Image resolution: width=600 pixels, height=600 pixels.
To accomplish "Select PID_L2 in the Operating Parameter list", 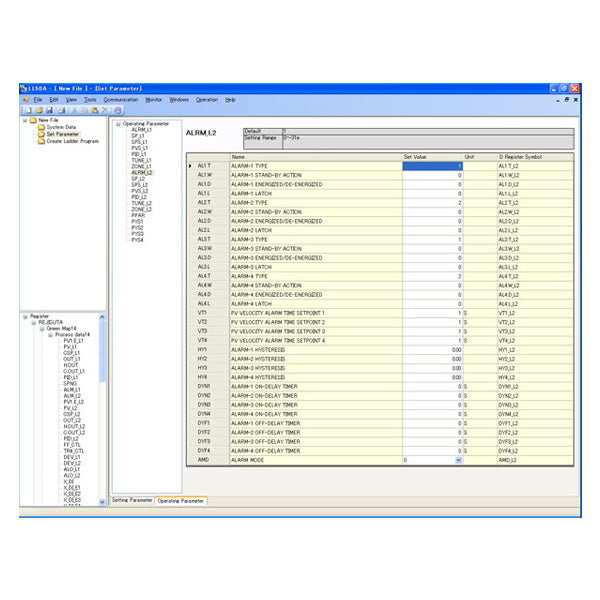I will coord(140,197).
